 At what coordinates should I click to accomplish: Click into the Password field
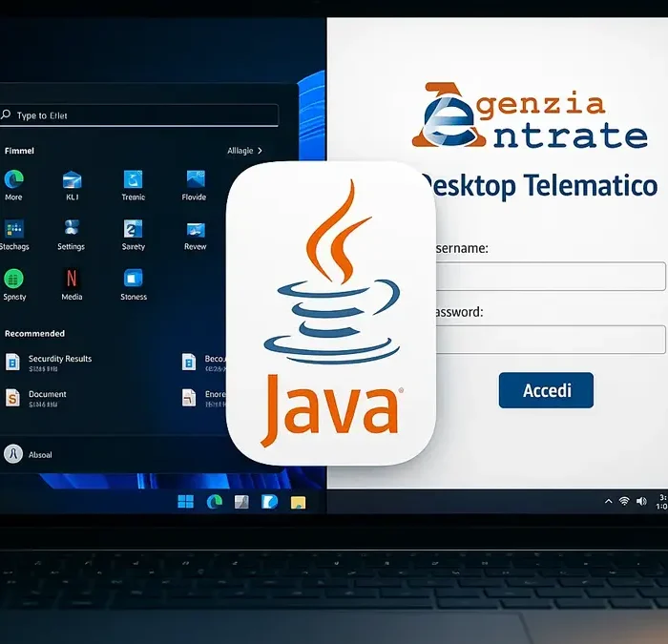pos(548,340)
